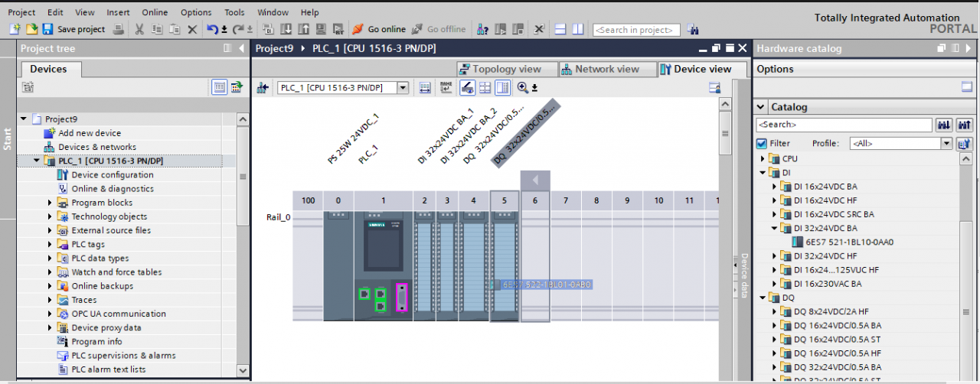This screenshot has height=384, width=980.
Task: Toggle the highlighted show address labels icon
Action: point(467,88)
